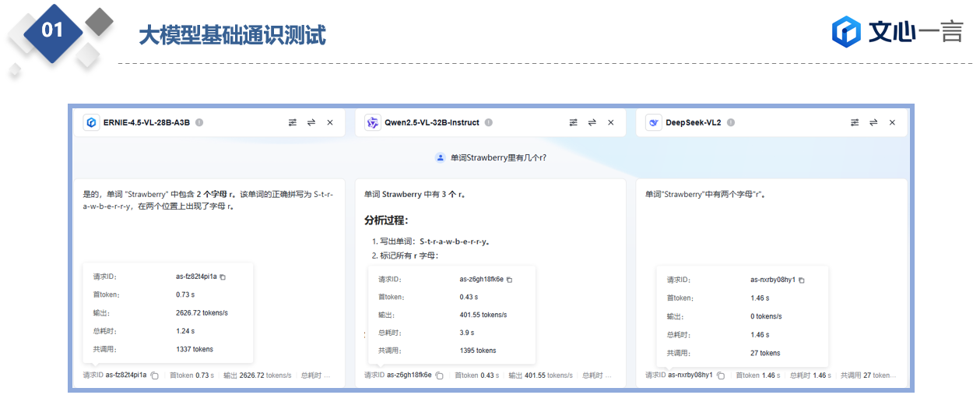The height and width of the screenshot is (409, 980).
Task: Open parameter settings for DeepSeek-VL2 panel
Action: (x=855, y=122)
